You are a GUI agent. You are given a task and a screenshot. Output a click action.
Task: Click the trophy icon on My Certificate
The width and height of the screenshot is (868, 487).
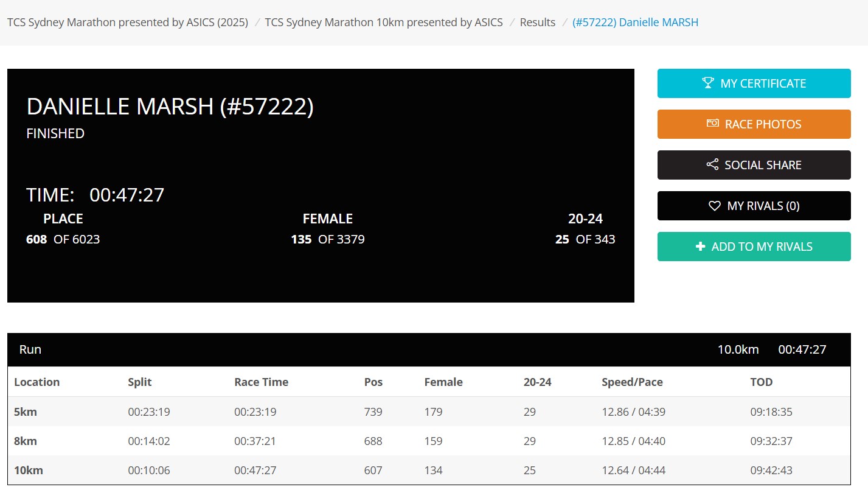[x=708, y=83]
